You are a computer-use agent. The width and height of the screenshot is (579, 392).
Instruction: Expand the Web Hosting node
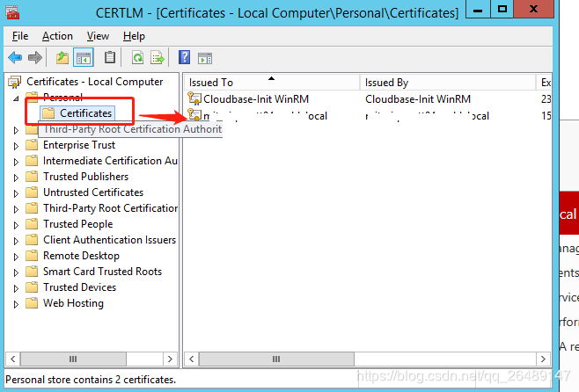[x=16, y=305]
